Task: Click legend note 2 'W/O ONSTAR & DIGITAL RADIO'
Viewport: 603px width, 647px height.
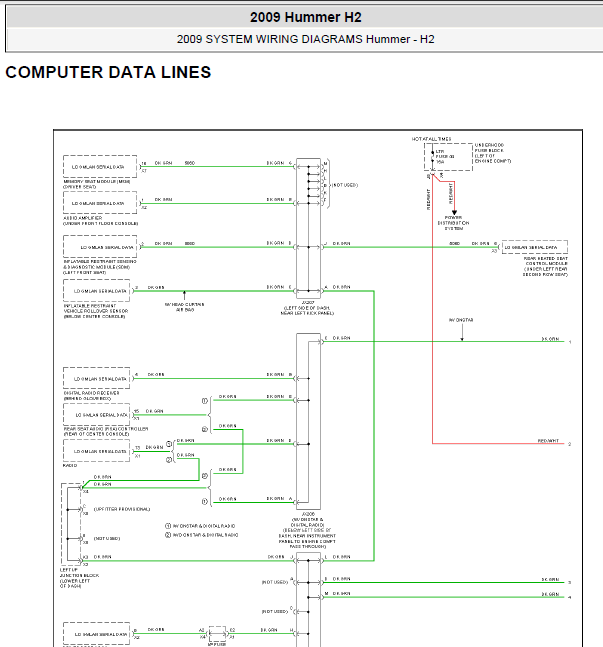Action: [202, 535]
